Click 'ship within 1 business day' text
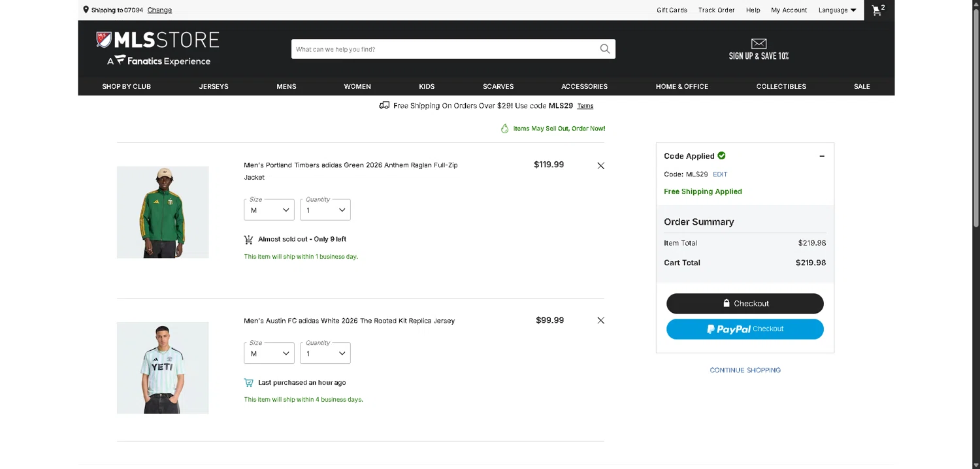 pyautogui.click(x=301, y=257)
